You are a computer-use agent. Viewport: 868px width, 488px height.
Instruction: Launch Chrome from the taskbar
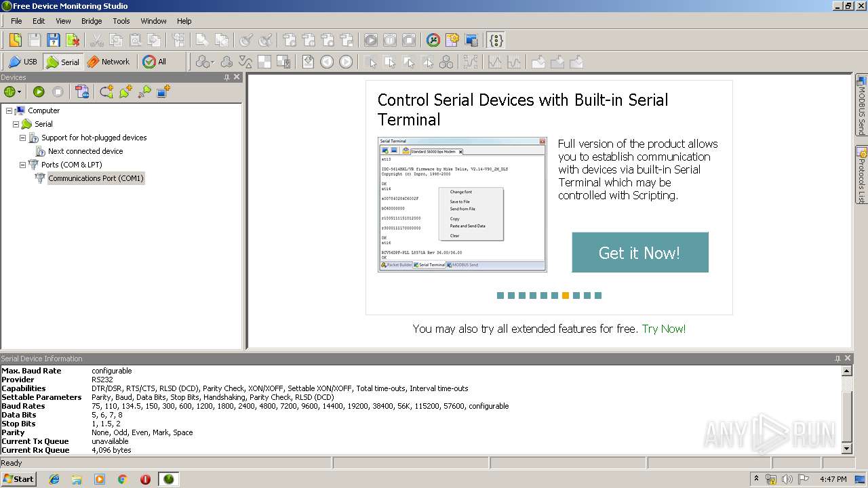122,479
